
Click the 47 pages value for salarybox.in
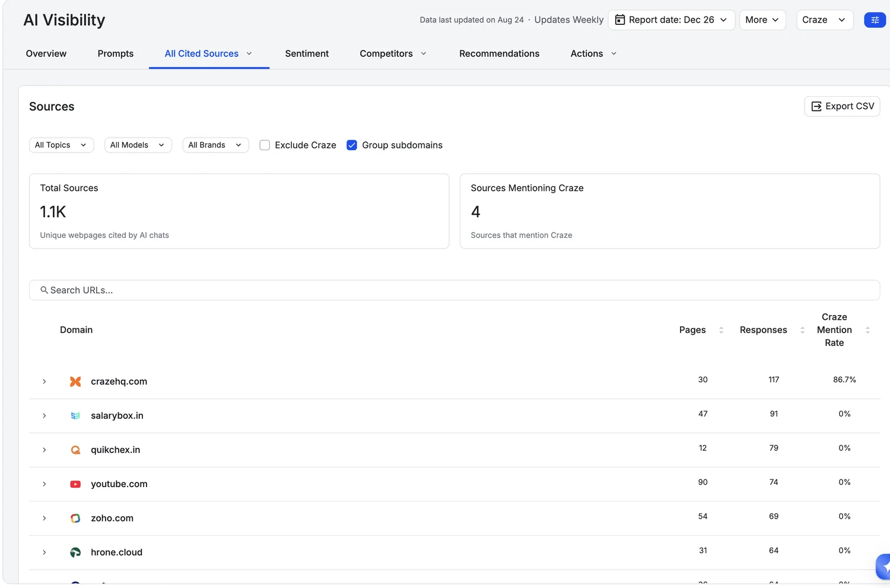pos(703,414)
